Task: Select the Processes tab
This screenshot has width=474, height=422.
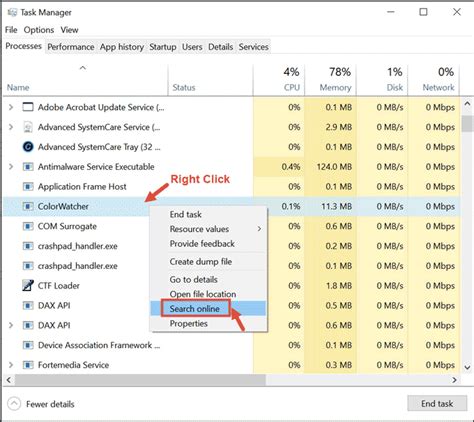Action: (24, 46)
